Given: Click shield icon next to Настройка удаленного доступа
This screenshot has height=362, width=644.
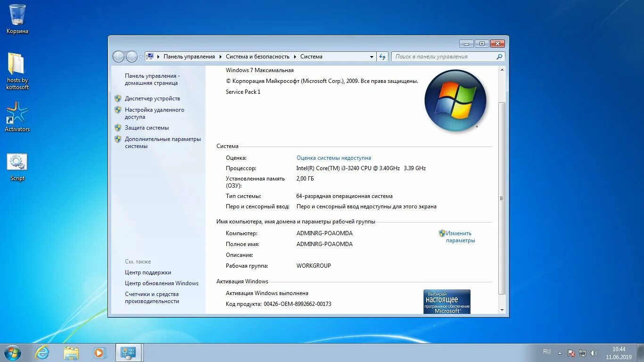Looking at the screenshot, I should pos(118,110).
